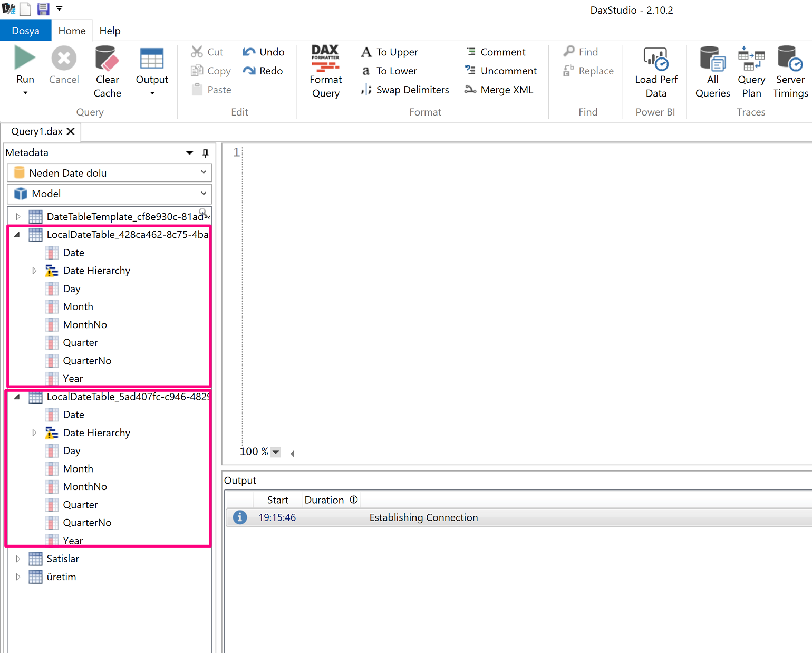The image size is (812, 653).
Task: Click the new document icon in title bar
Action: point(26,9)
